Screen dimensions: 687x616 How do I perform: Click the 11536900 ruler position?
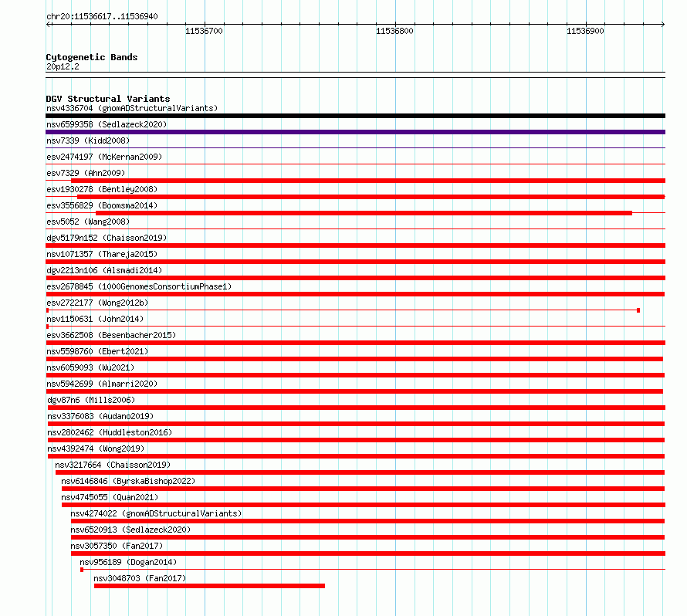tap(585, 31)
